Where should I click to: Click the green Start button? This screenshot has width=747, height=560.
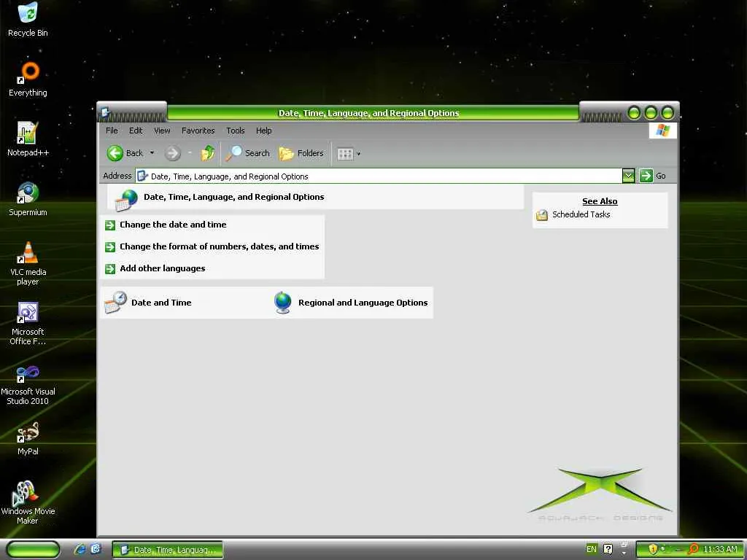[x=33, y=550]
